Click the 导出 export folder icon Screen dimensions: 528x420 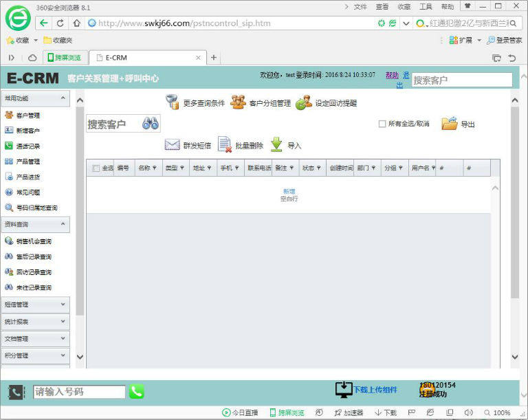[450, 124]
